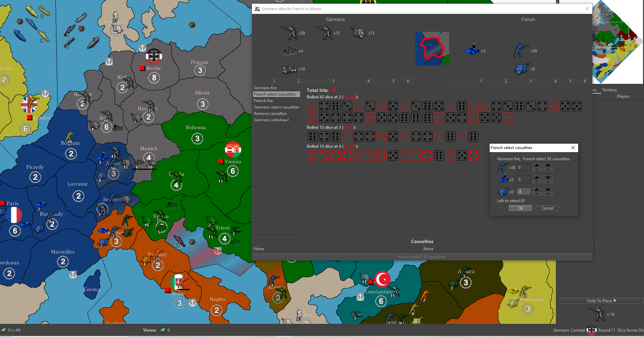Select the Austrian flag marker on Vienna
The height and width of the screenshot is (337, 644).
(233, 149)
